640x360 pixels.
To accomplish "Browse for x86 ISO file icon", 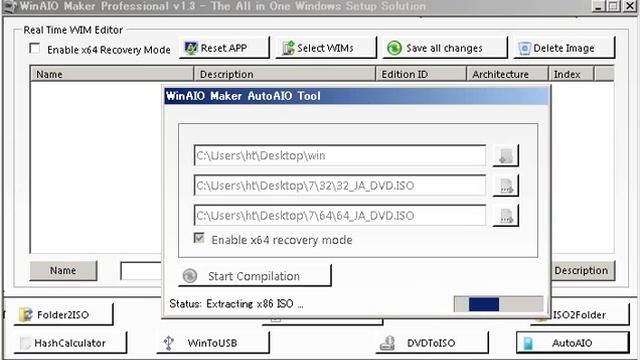I will [x=506, y=185].
